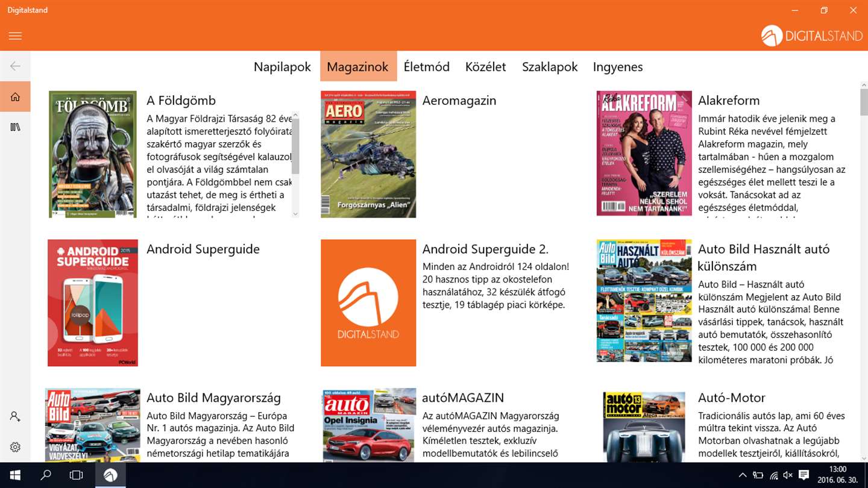
Task: Click the Auto Bild Magyarország title
Action: 213,398
